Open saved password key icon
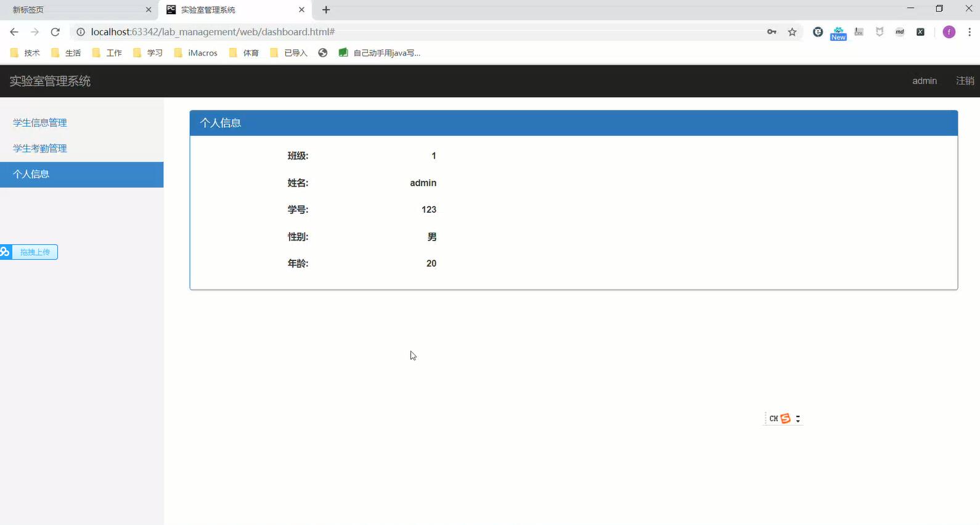980x525 pixels. click(772, 32)
